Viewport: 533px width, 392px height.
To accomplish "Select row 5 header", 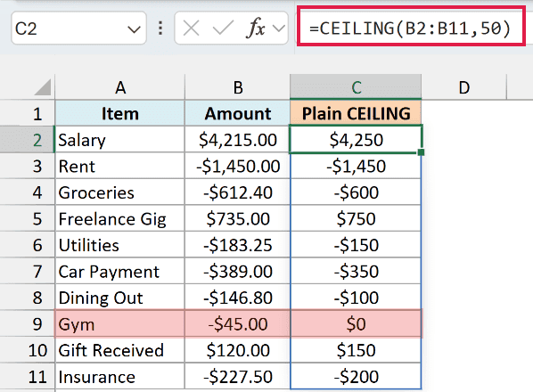I will click(x=28, y=218).
